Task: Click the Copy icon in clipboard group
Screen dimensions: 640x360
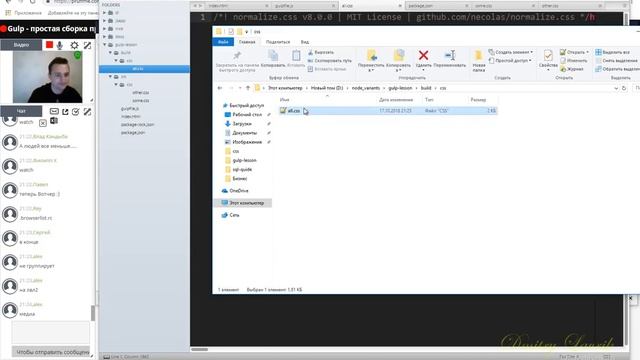Action: 273,55
